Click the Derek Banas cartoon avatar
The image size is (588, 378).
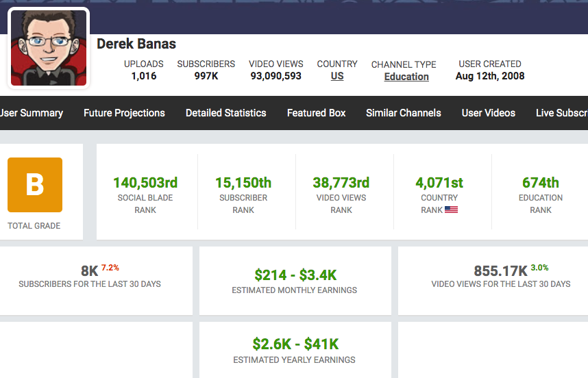49,48
